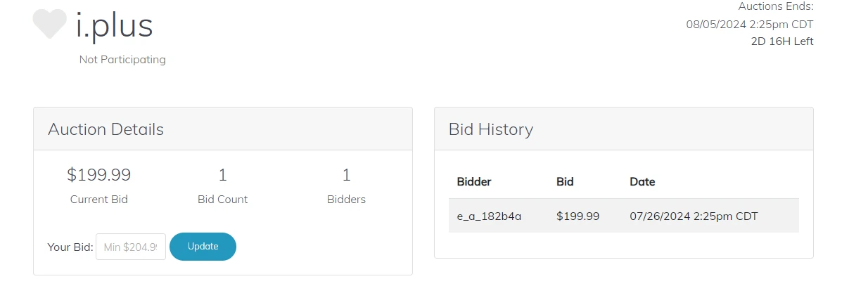Click the 08/05/2024 auction end date
The image size is (868, 286).
(750, 25)
